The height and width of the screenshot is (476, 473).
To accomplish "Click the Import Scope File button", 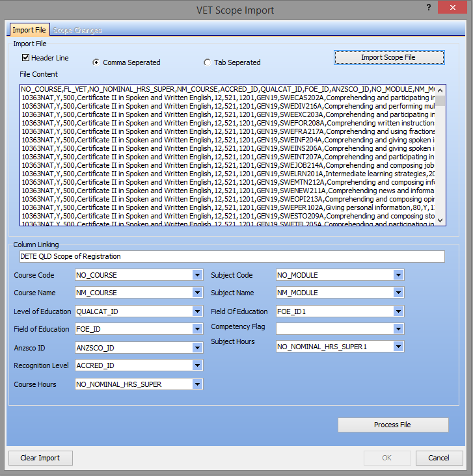I will tap(389, 57).
